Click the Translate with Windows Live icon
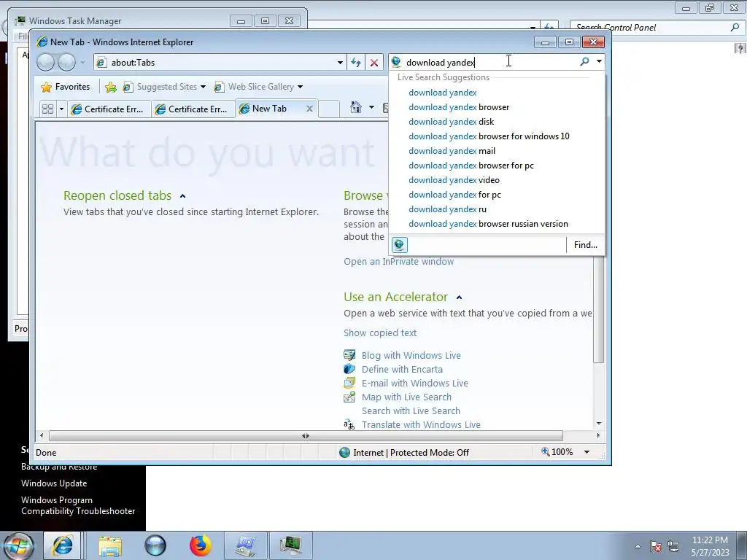The height and width of the screenshot is (560, 747). coord(349,424)
